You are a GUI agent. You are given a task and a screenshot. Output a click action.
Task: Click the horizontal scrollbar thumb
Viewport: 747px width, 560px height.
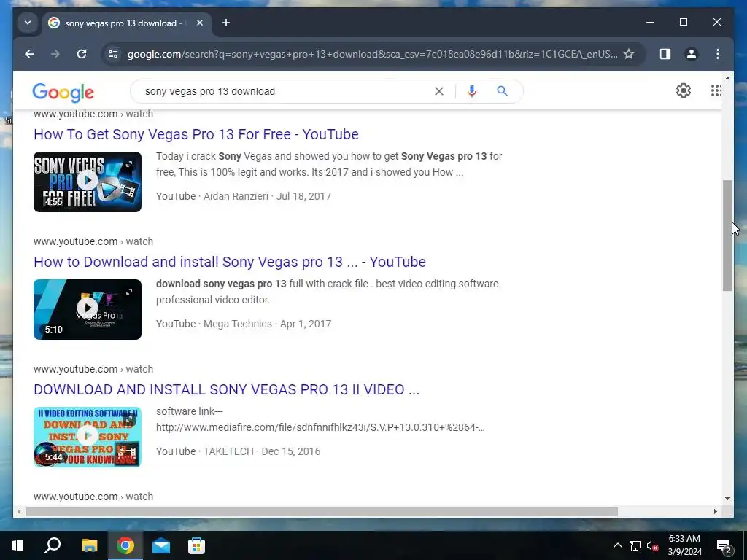pos(322,511)
